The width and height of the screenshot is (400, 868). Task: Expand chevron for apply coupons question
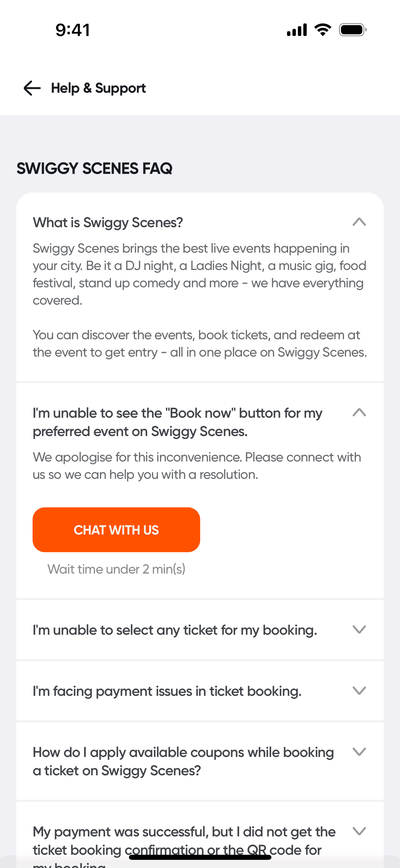pyautogui.click(x=359, y=752)
